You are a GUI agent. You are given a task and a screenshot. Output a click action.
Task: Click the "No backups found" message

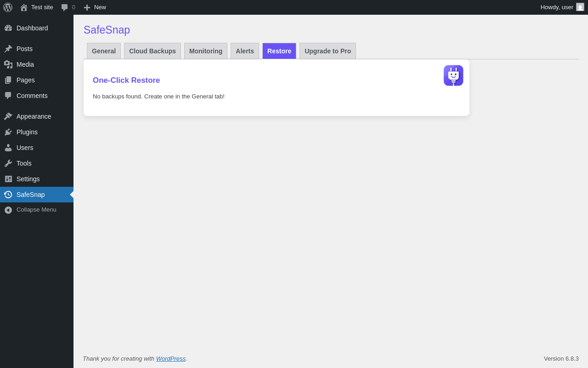click(x=158, y=97)
